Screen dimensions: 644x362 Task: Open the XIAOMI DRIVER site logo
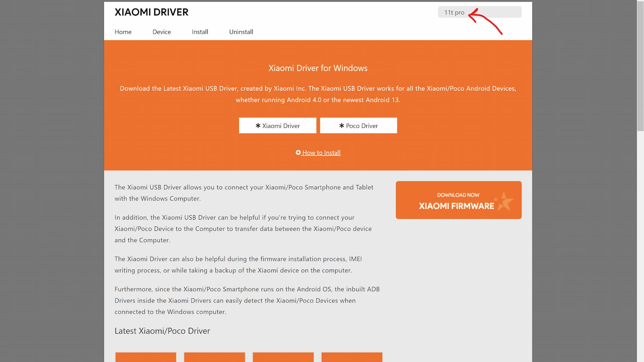(x=151, y=12)
